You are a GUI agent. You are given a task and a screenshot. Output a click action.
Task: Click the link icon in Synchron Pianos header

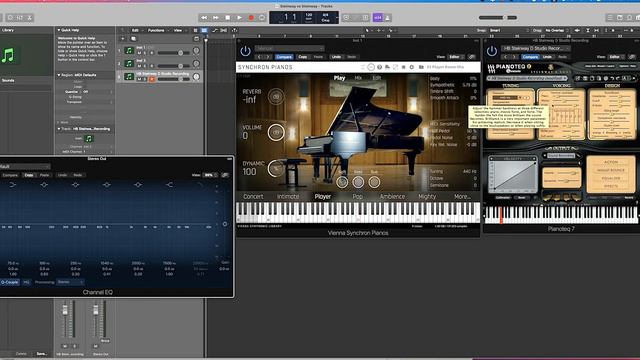[471, 57]
